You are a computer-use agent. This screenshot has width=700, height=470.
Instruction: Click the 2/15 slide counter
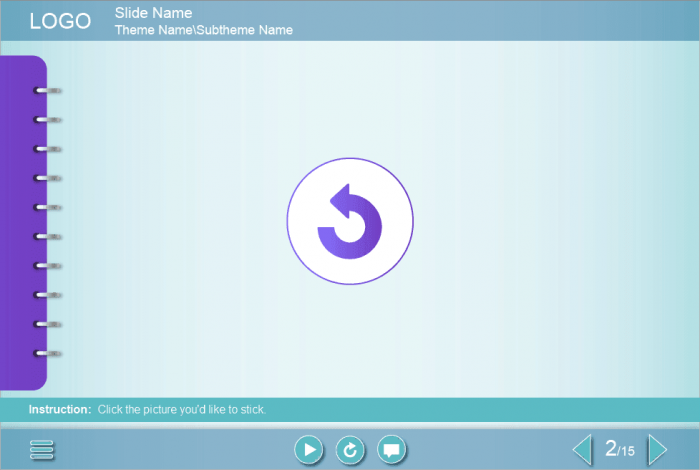(x=620, y=450)
